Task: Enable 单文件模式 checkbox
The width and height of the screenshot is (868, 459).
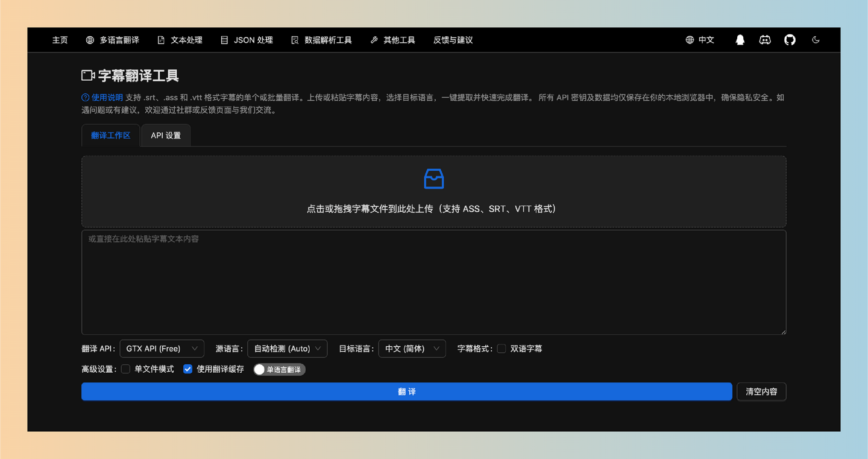Action: coord(125,369)
